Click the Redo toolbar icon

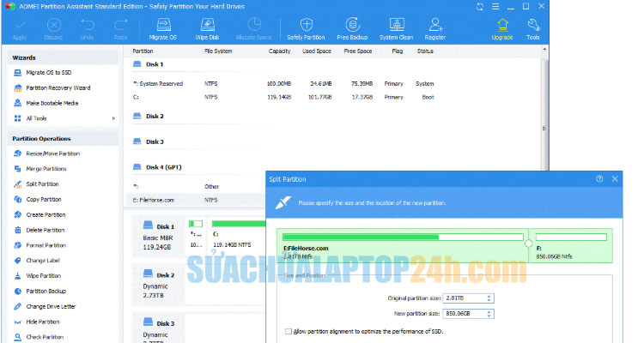[120, 29]
